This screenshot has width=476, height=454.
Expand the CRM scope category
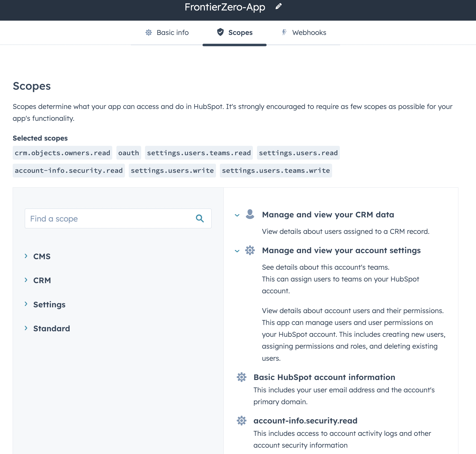click(x=26, y=280)
